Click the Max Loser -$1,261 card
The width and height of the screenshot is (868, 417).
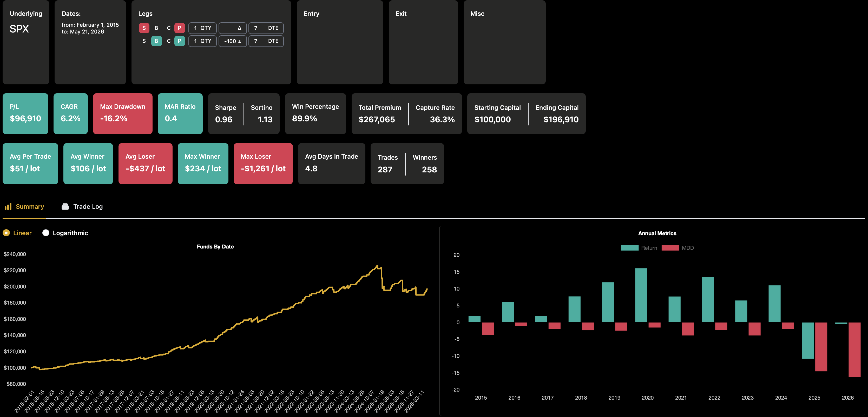(263, 164)
